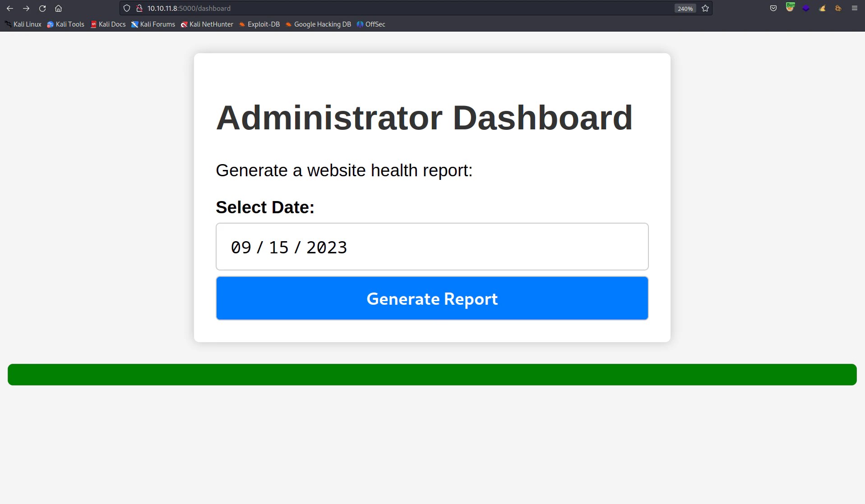Viewport: 865px width, 504px height.
Task: Open the OffSec bookmark
Action: (371, 24)
